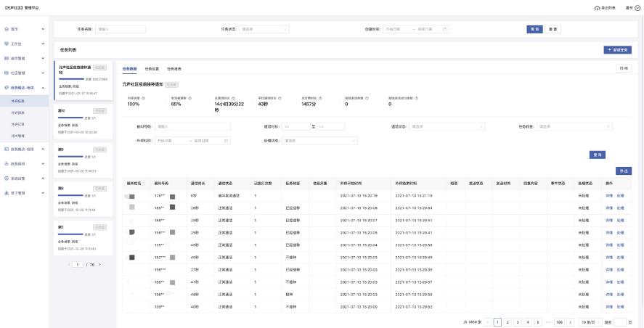Click the 新建任务 button
Viewport: 644px width, 328px height.
pos(617,49)
